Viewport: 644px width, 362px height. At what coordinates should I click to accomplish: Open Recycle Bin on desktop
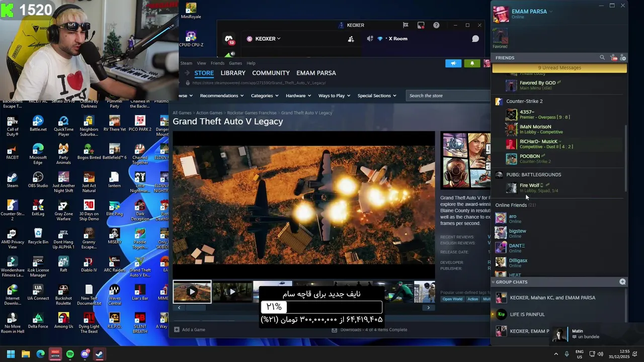pyautogui.click(x=38, y=236)
